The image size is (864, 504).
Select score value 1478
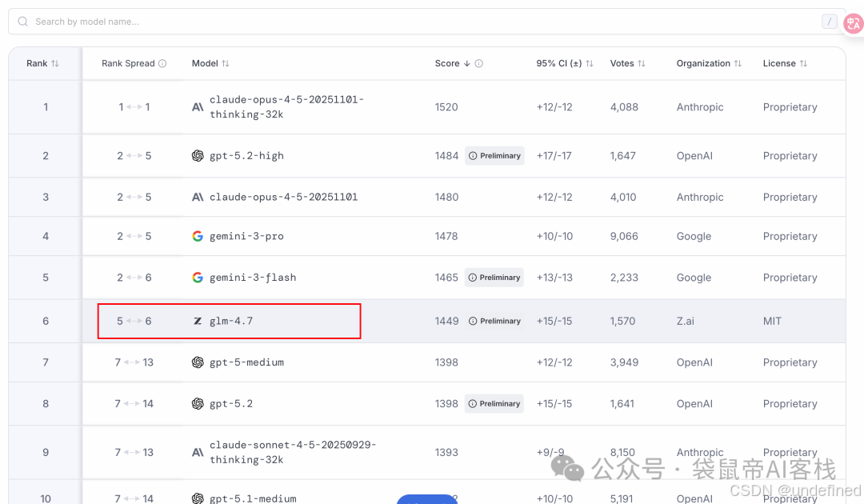click(x=446, y=236)
